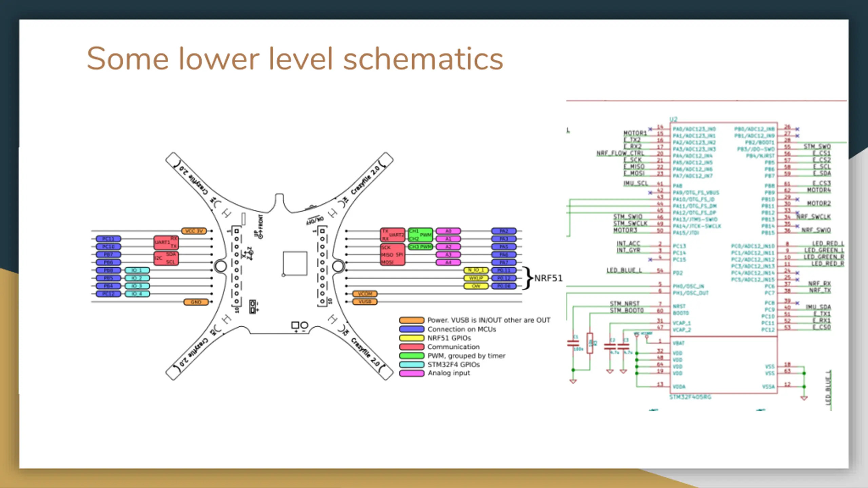
Task: Click the legend text PWM, grouped by timer
Action: click(466, 356)
